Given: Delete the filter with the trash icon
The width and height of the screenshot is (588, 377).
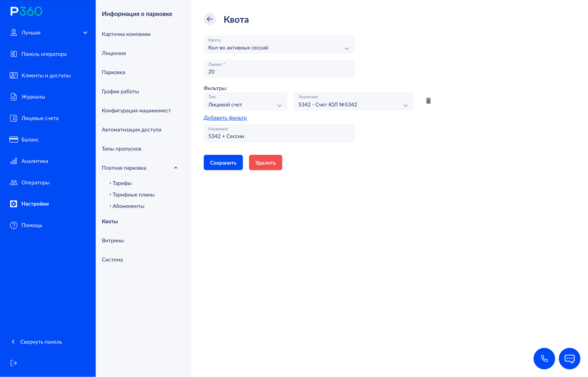Looking at the screenshot, I should click(428, 101).
